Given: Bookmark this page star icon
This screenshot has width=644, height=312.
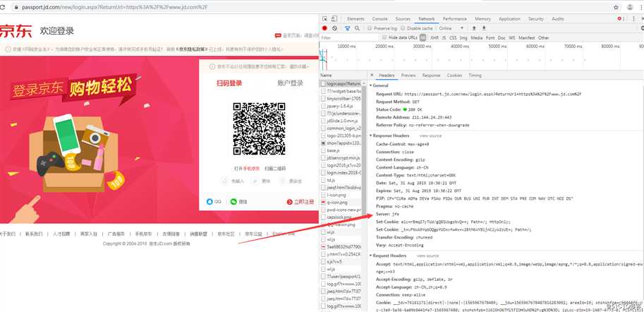Looking at the screenshot, I should point(616,7).
